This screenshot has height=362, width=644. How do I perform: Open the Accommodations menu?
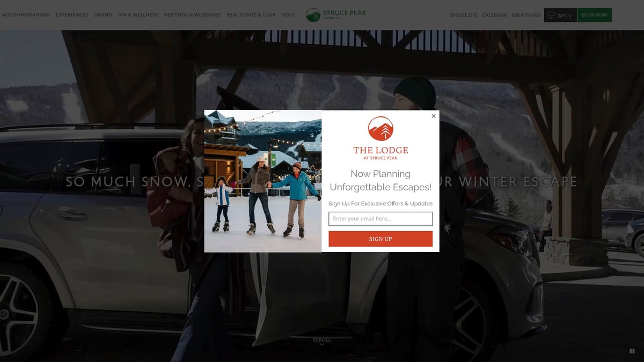click(x=26, y=15)
